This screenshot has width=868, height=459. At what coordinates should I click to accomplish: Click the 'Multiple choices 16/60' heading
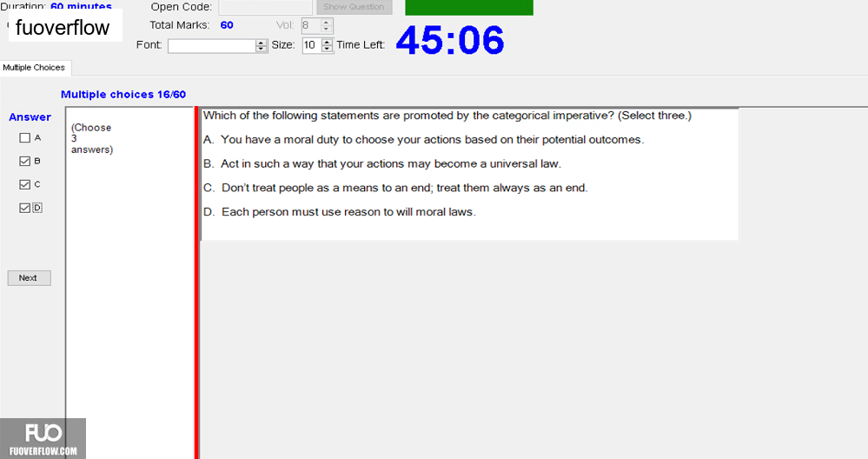[x=123, y=94]
